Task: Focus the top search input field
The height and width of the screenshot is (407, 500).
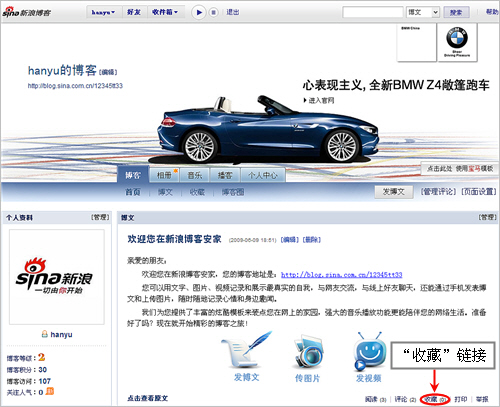Action: [x=373, y=12]
